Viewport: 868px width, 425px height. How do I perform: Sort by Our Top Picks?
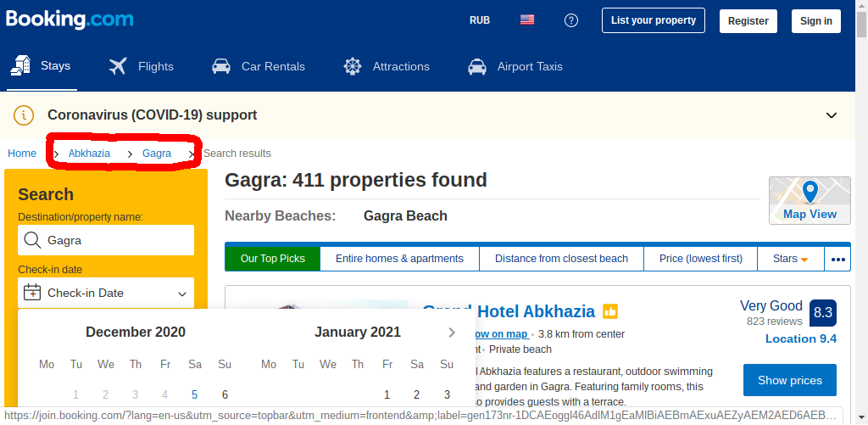point(272,259)
